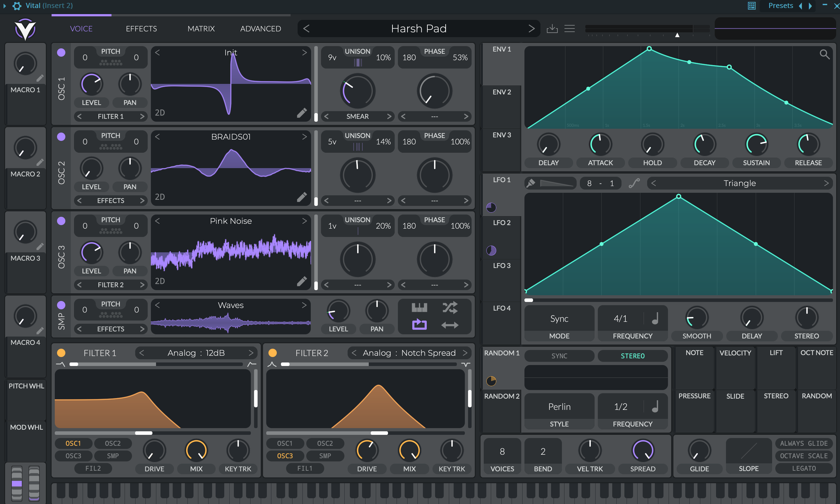Toggle OSC 3 on/off power button
This screenshot has height=504, width=840.
pos(61,221)
